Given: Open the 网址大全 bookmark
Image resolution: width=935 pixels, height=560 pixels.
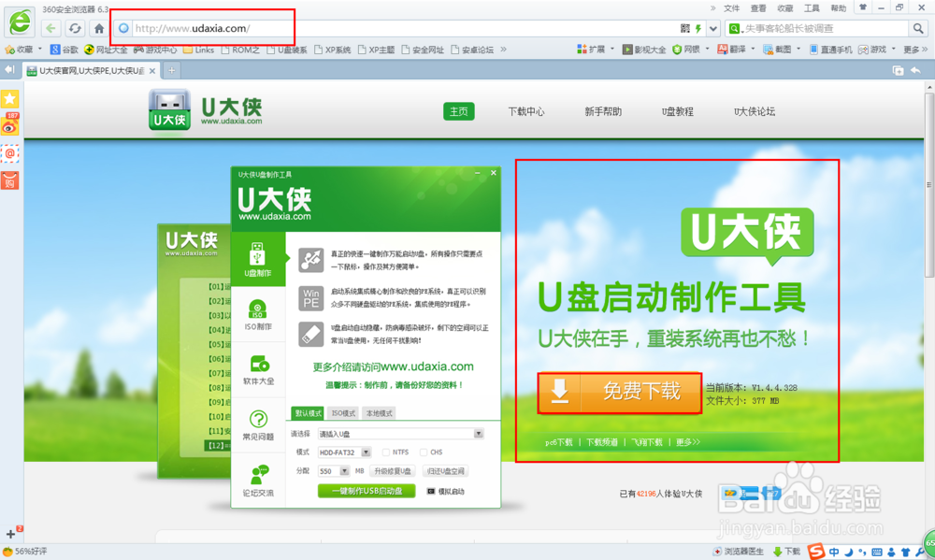Looking at the screenshot, I should tap(107, 50).
